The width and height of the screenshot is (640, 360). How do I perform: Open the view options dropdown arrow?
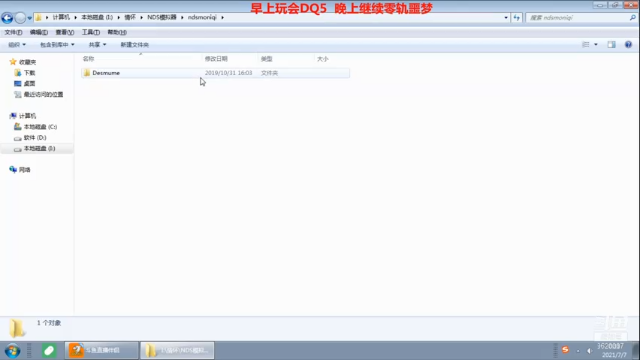(x=596, y=44)
